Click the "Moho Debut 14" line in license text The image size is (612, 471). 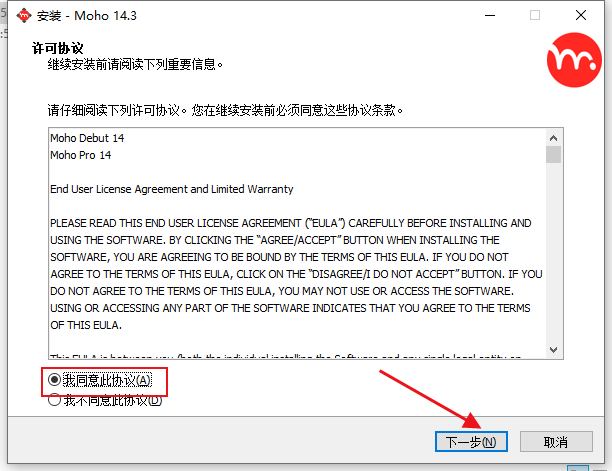click(x=87, y=138)
